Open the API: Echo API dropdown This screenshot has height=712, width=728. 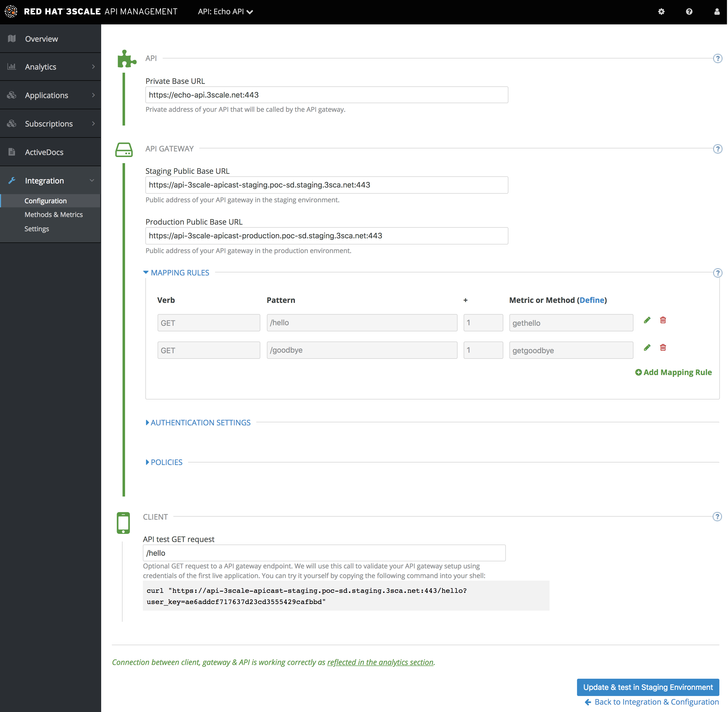(225, 12)
